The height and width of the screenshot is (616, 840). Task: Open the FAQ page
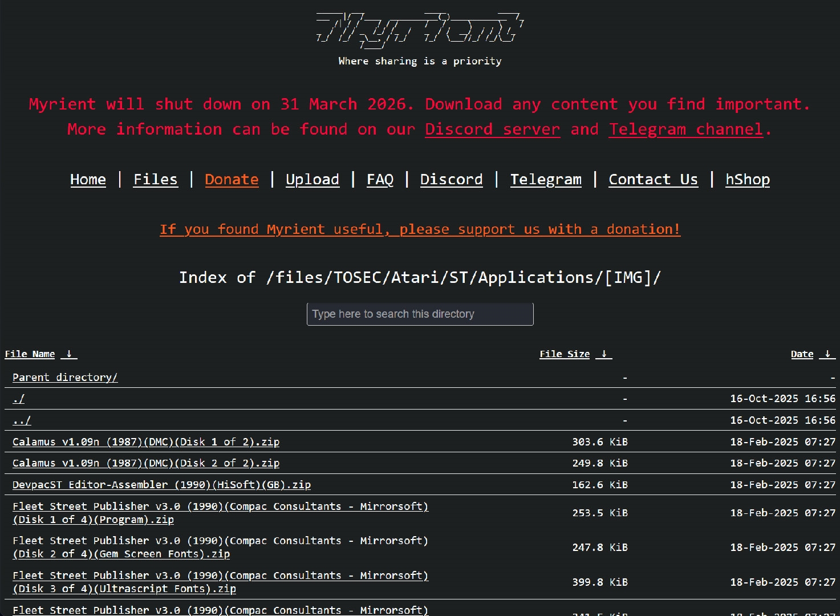[x=380, y=180]
